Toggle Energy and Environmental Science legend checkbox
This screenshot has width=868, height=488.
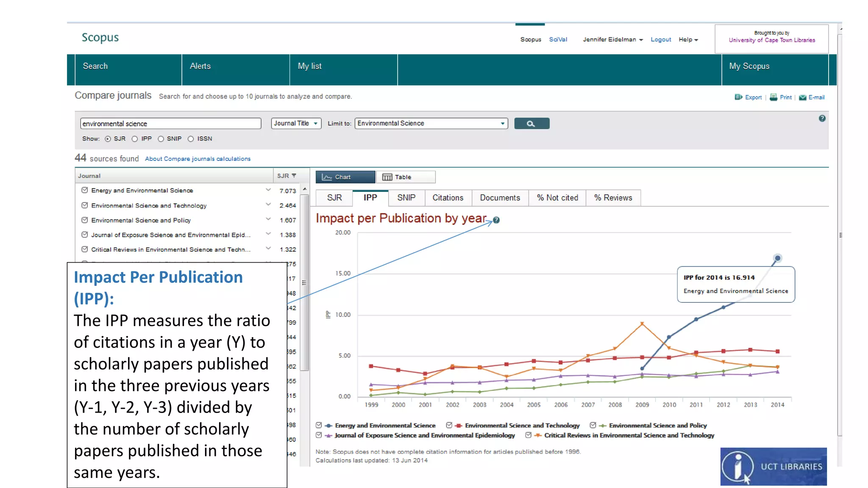coord(319,425)
